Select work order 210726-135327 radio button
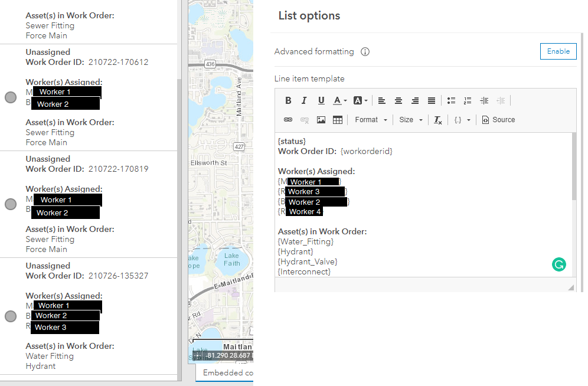This screenshot has width=588, height=386. tap(11, 316)
